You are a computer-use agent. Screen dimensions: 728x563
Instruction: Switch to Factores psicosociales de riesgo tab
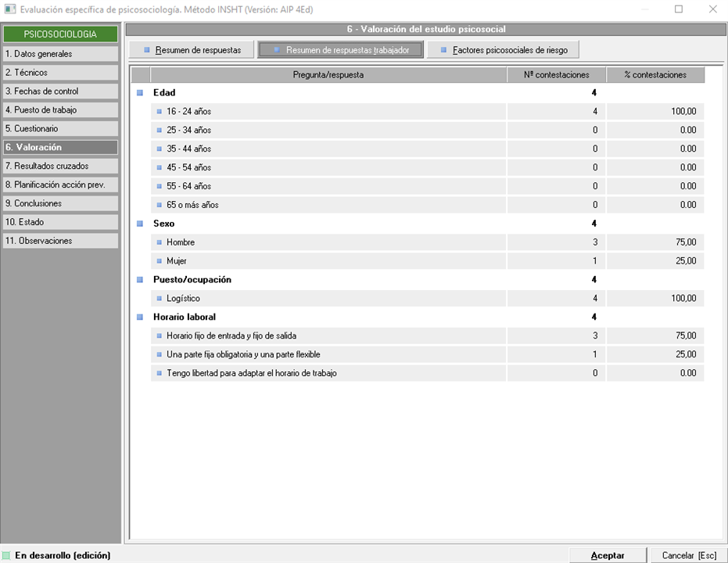coord(504,50)
